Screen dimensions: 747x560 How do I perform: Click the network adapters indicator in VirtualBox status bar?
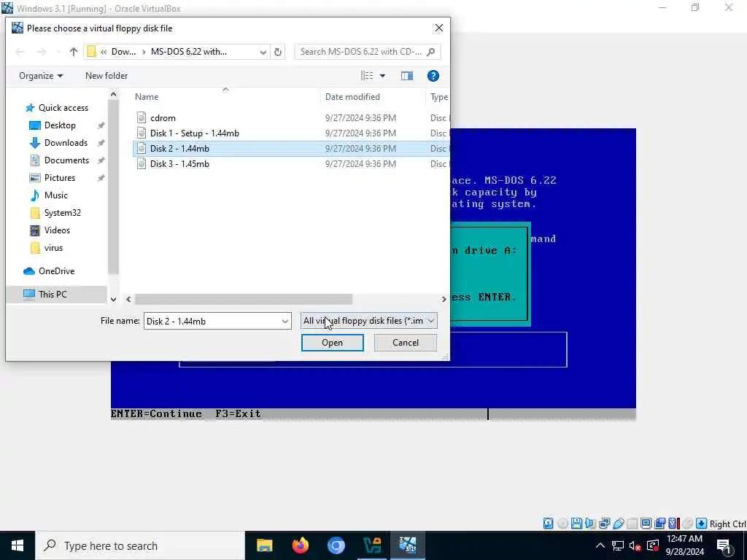(605, 524)
